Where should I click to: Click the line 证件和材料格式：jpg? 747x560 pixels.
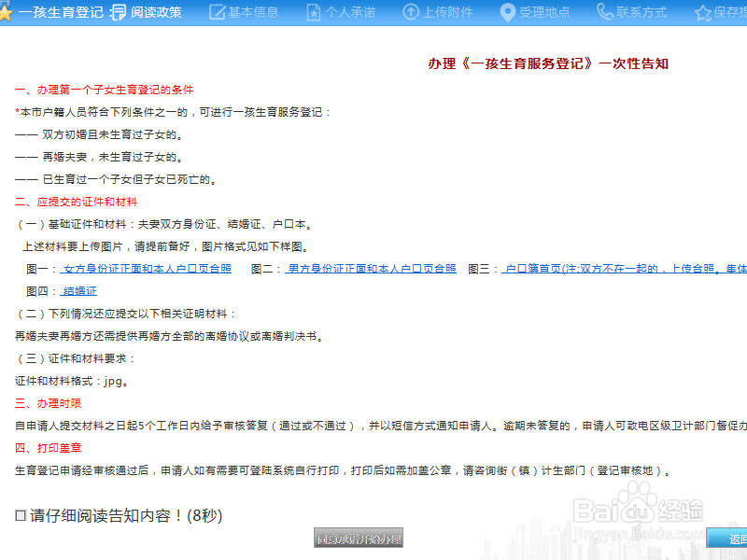click(72, 382)
